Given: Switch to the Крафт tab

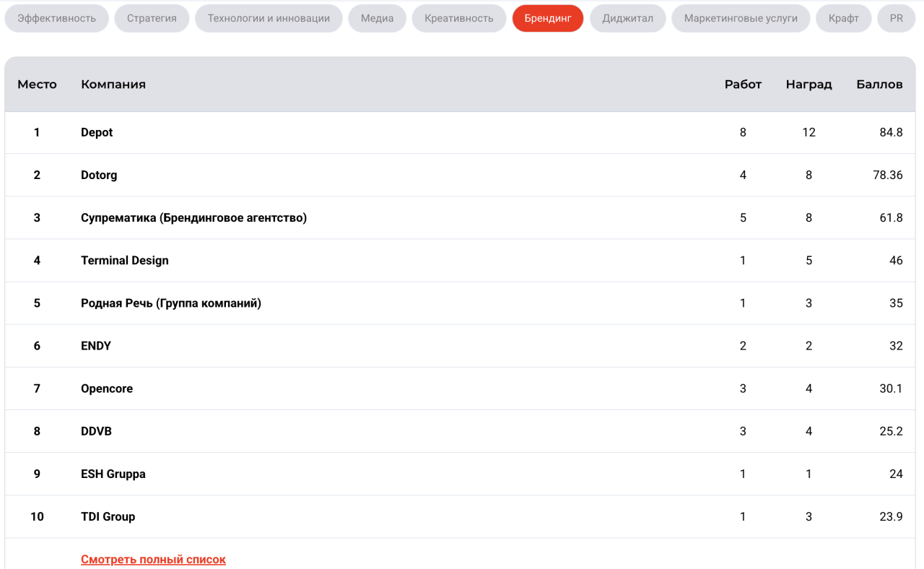Looking at the screenshot, I should [x=844, y=18].
